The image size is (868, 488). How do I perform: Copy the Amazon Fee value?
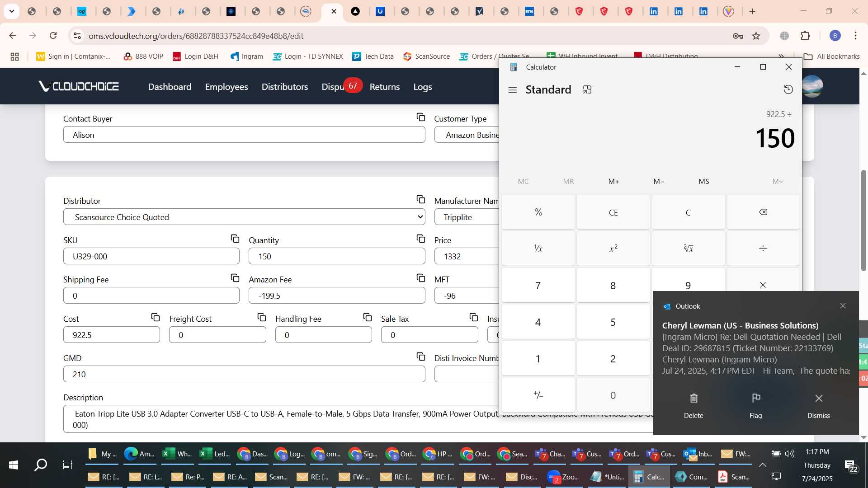click(x=421, y=278)
